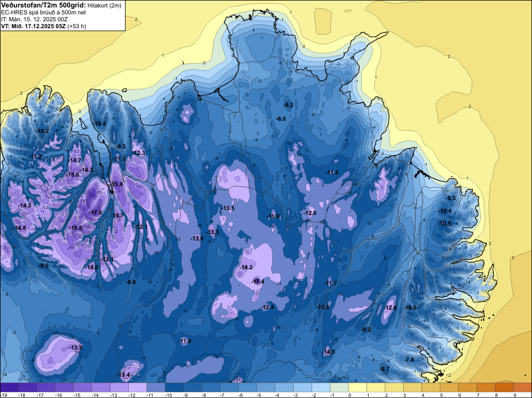Viewport: 532px width, 398px height.
Task: Click the -17.4 temperature label
Action: 257,281
